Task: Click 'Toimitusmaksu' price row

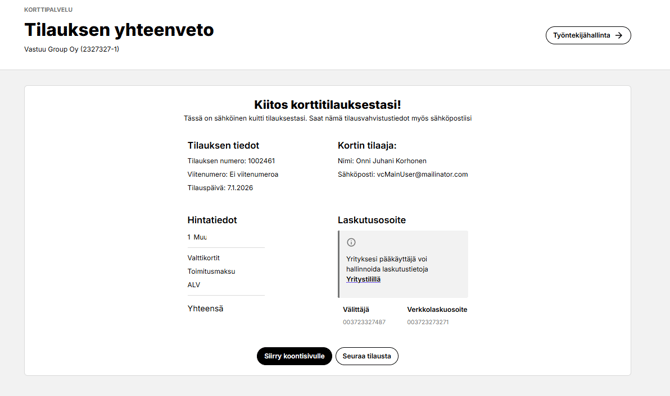Action: 211,271
